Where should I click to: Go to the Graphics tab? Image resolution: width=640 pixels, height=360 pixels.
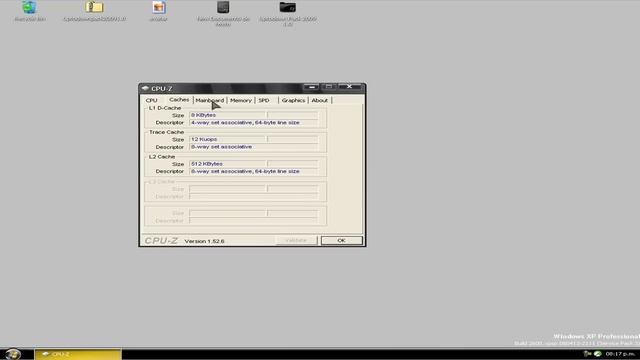[293, 100]
